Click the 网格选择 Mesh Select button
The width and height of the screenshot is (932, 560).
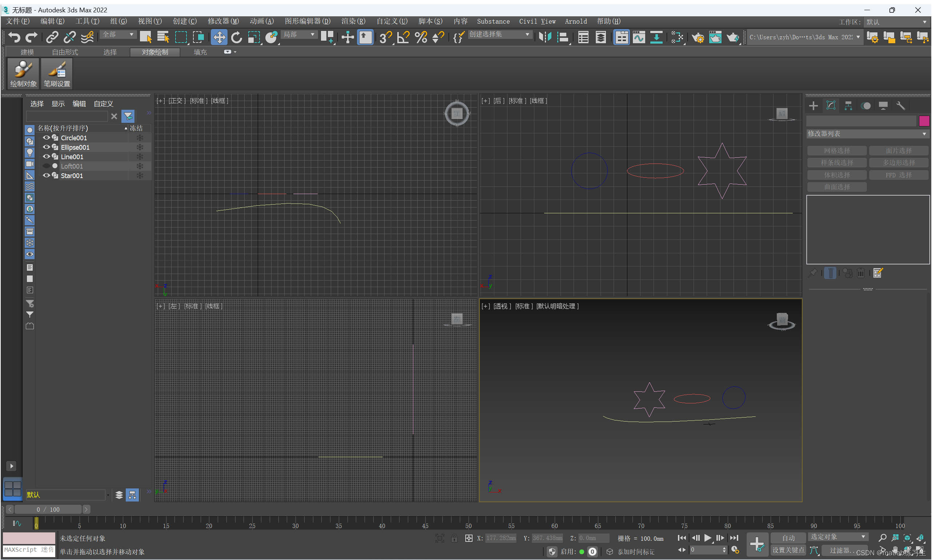836,150
